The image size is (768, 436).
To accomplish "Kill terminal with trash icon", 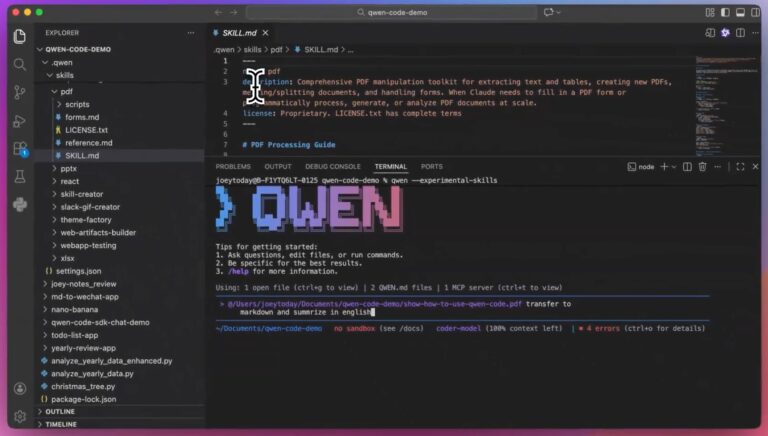I will [x=702, y=167].
